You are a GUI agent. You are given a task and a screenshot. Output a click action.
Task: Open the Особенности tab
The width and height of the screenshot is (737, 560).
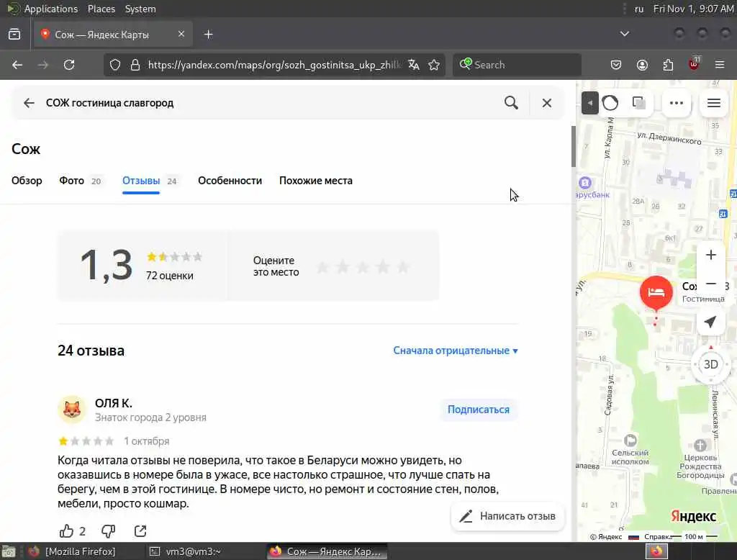[x=230, y=181]
